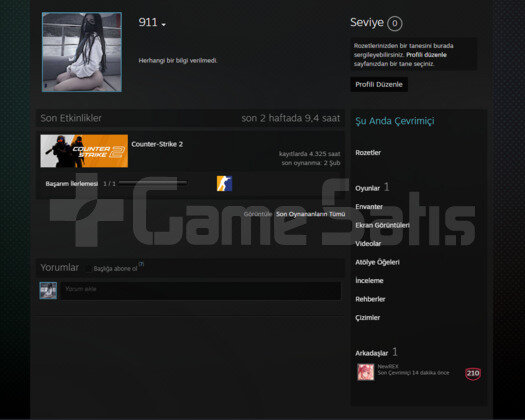Click the Seviye 0 level badge
Viewport: 525px width, 420px height.
click(394, 23)
